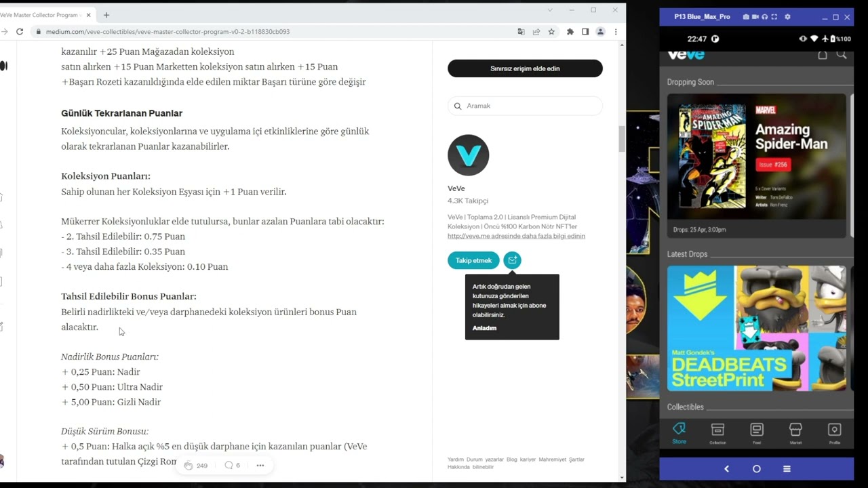
Task: Take a screenshot with the camera icon in P13 window
Action: point(746,17)
